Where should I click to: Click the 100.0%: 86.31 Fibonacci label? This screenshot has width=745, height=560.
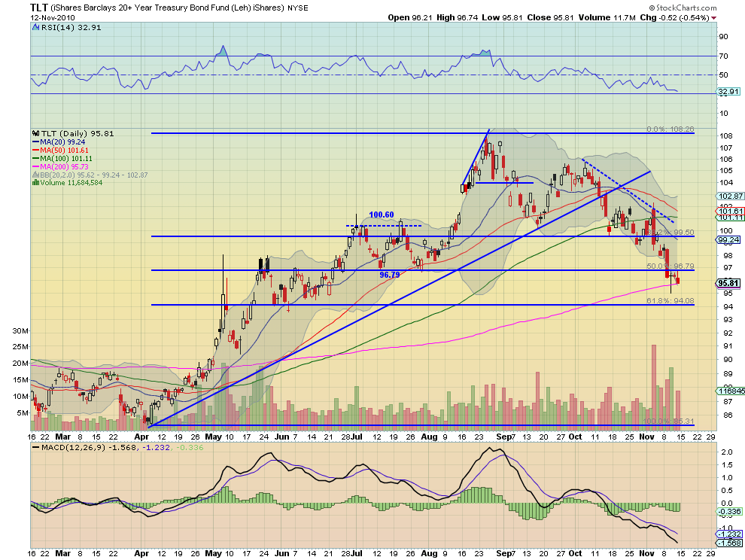668,422
